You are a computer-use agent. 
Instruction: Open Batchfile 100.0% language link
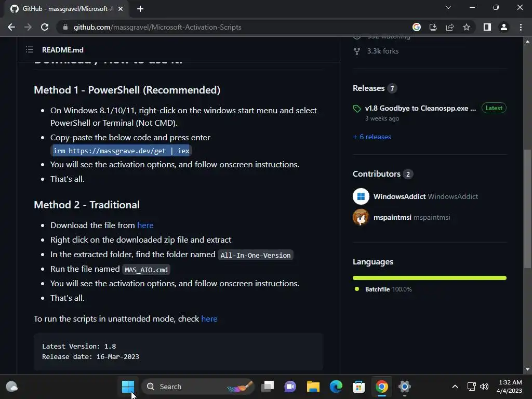(x=388, y=289)
